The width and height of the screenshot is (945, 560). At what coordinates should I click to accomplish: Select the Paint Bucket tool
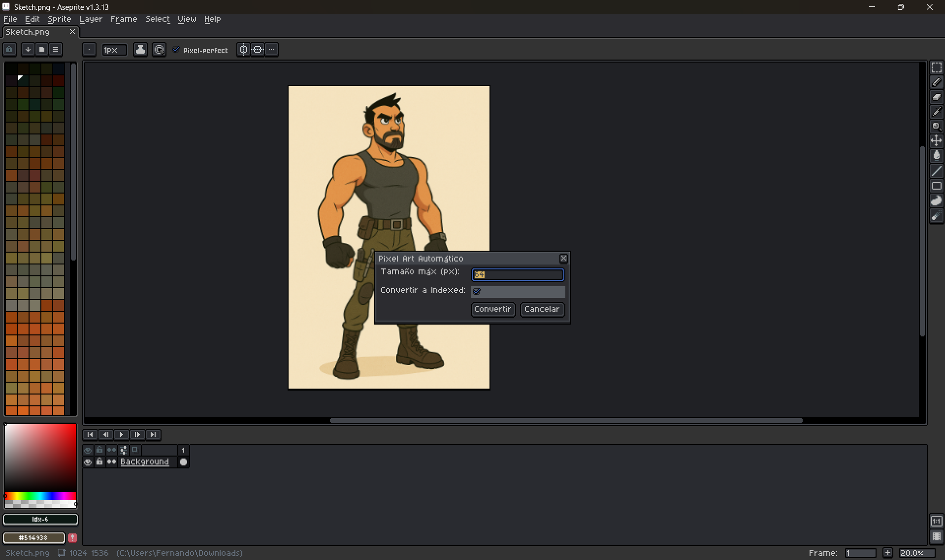[x=936, y=156]
